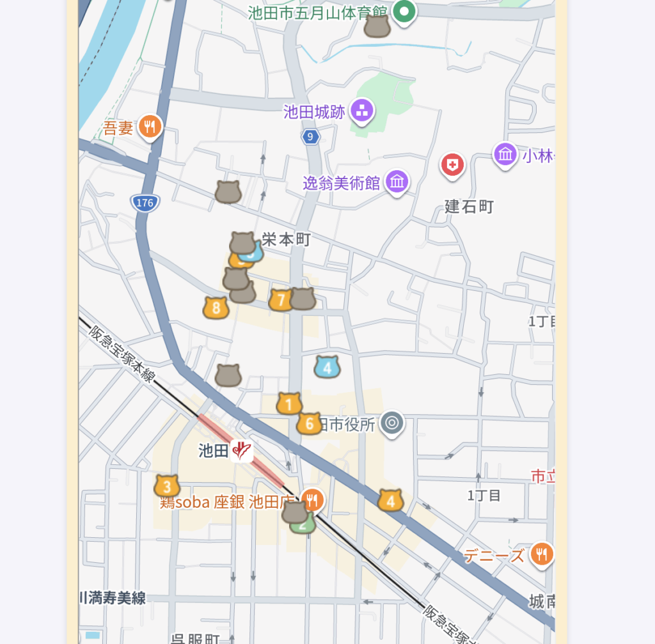This screenshot has width=655, height=644.
Task: Select gray cat marker near 五月山体育館
Action: click(377, 27)
